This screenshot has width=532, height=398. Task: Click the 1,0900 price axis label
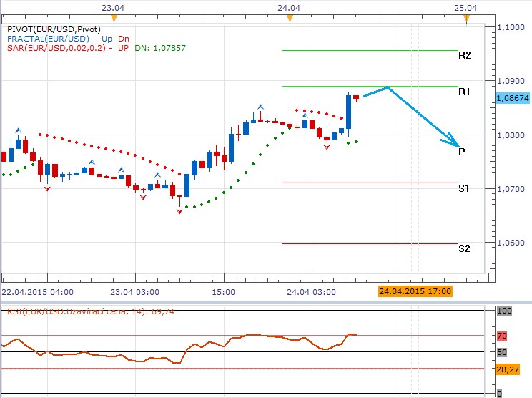pyautogui.click(x=511, y=81)
